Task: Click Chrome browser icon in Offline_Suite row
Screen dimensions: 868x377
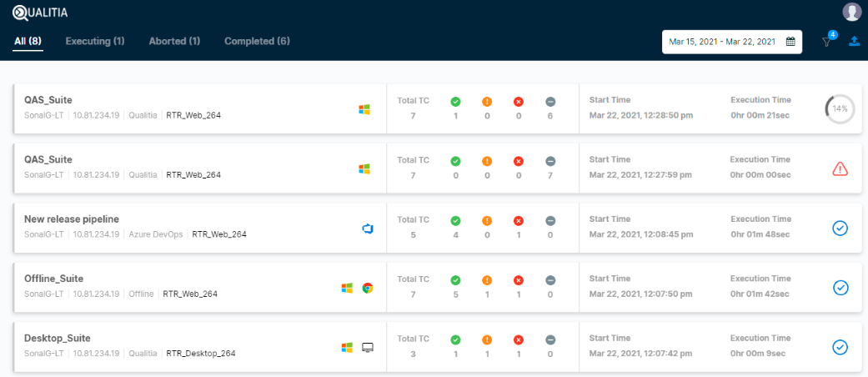Action: pyautogui.click(x=368, y=288)
